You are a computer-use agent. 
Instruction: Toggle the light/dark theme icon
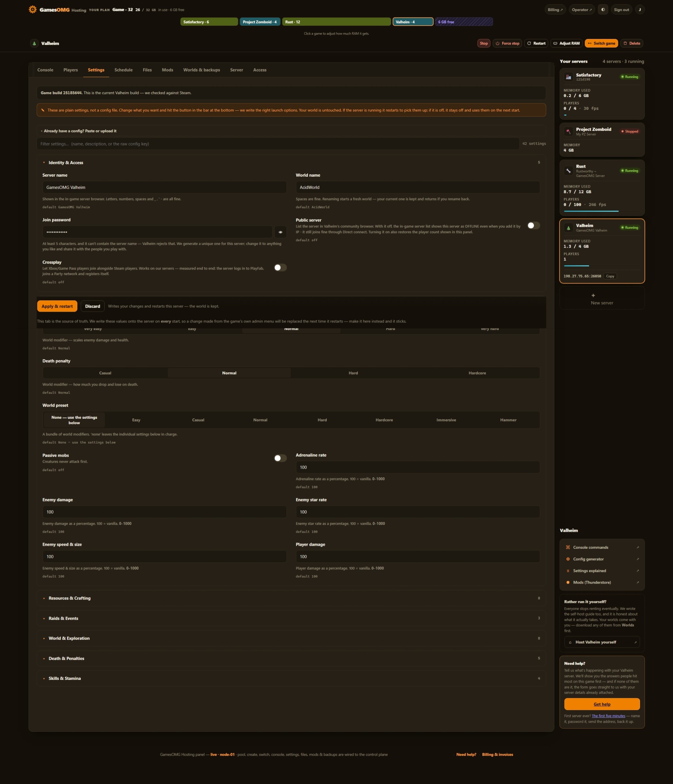[603, 10]
